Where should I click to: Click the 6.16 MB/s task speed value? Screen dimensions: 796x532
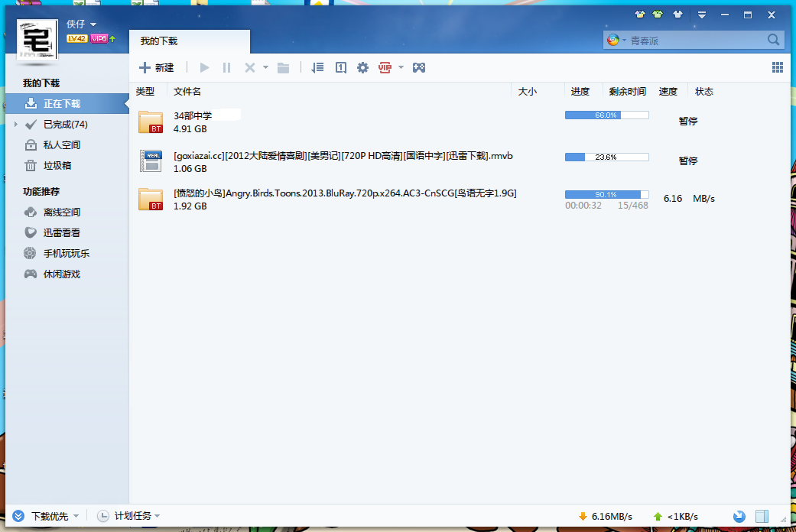click(689, 199)
